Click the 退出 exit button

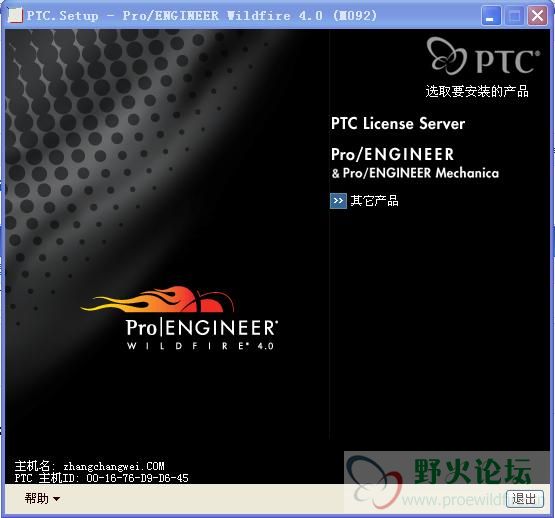(x=524, y=499)
